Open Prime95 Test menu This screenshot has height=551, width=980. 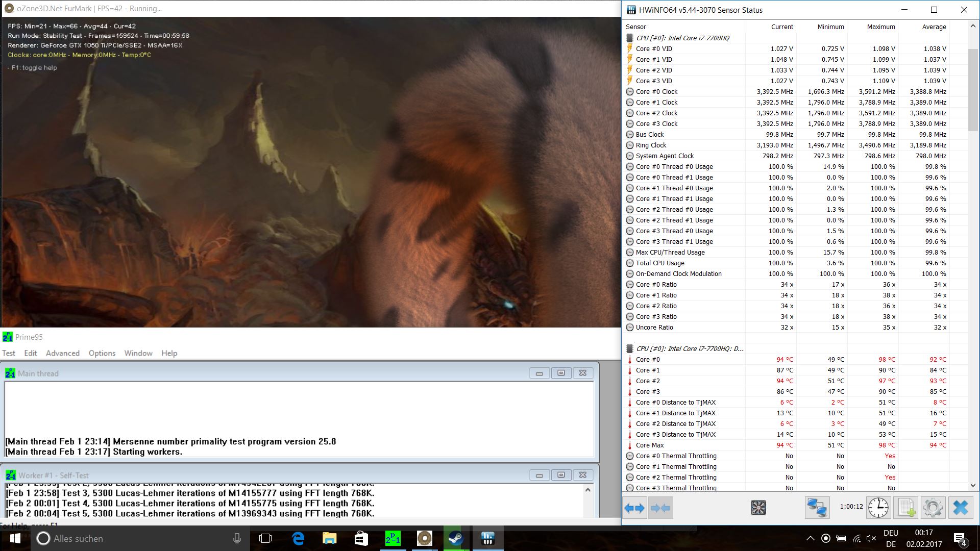[9, 353]
